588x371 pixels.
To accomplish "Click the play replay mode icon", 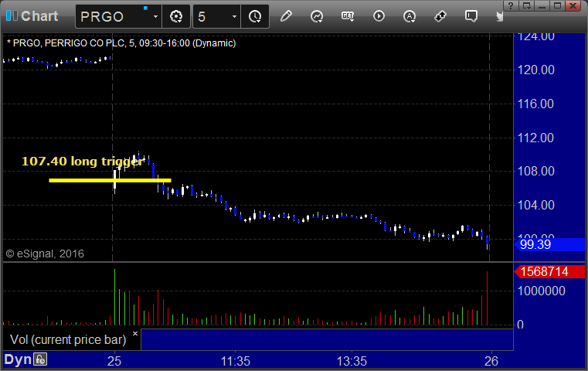I will [379, 16].
